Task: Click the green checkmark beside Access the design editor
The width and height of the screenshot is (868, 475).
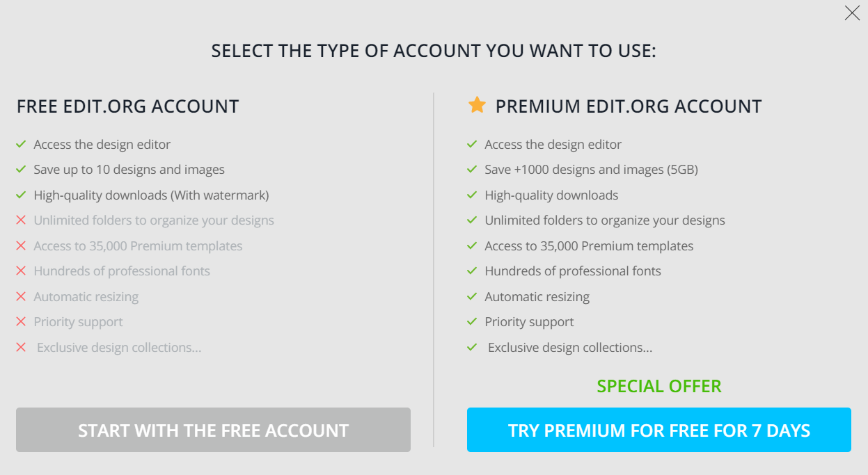Action: tap(21, 144)
